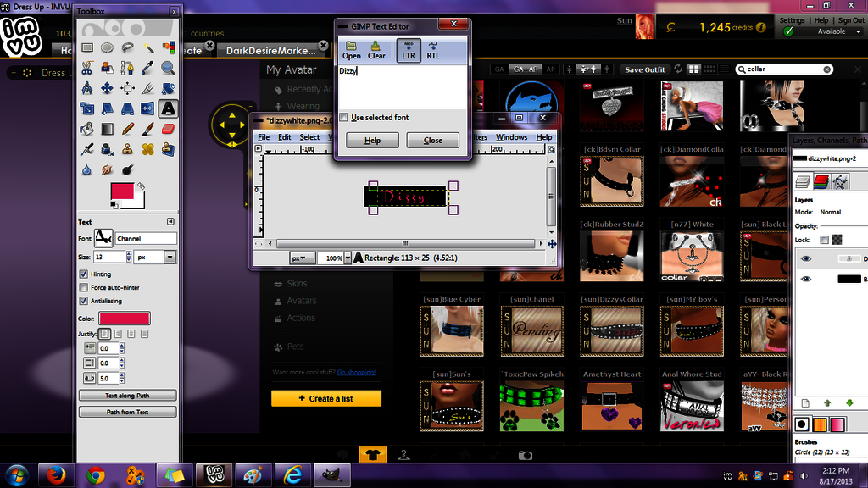Viewport: 868px width, 488px height.
Task: Pick the Eraser tool
Action: pos(169,129)
